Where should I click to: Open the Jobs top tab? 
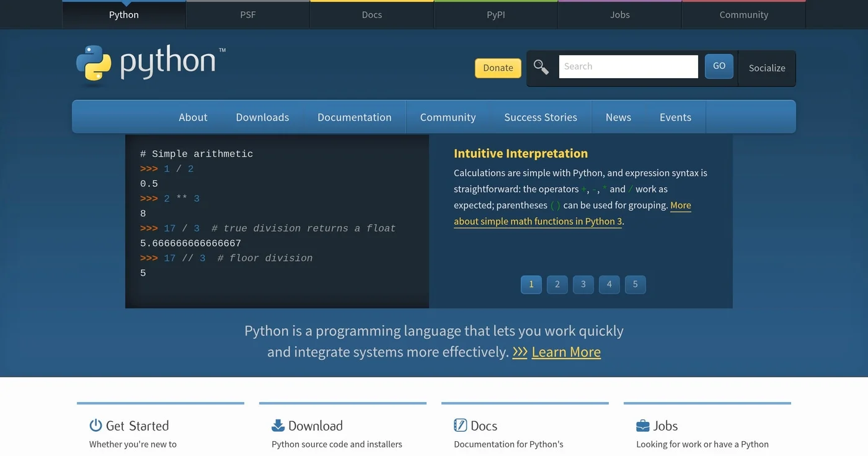point(620,15)
